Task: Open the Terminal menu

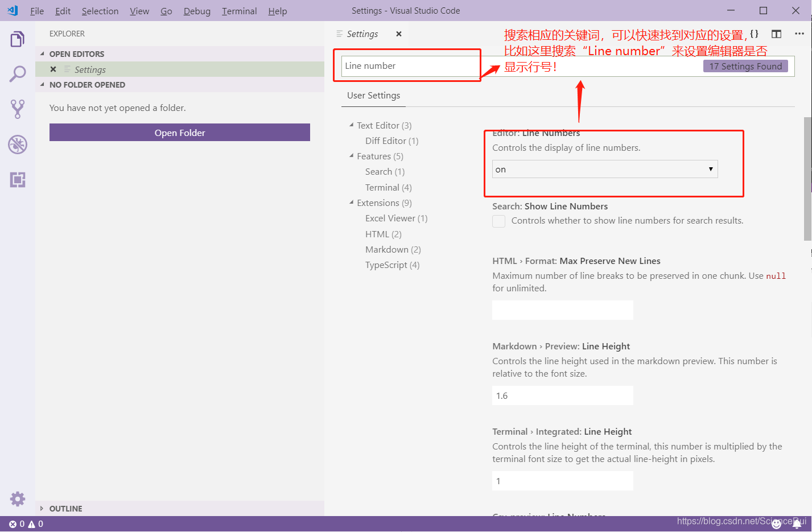Action: 239,11
